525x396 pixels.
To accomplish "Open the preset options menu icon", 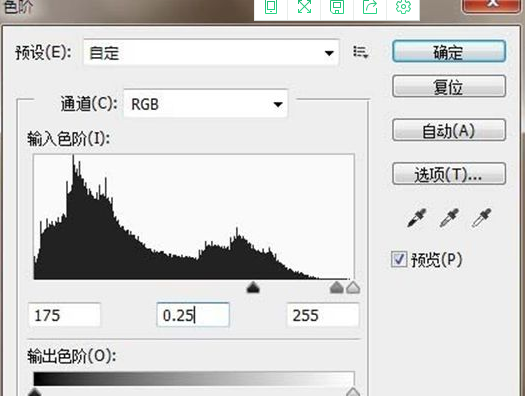I will tap(361, 52).
